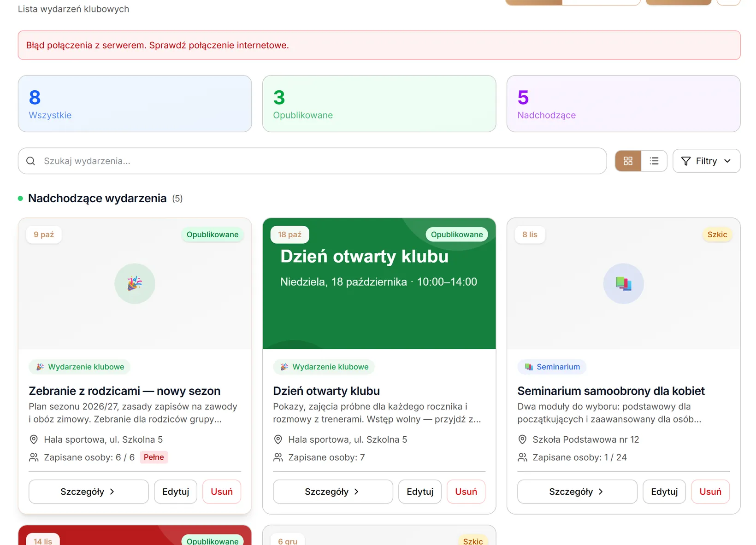
Task: Edit the Seminarium samoobrony event
Action: 664,492
